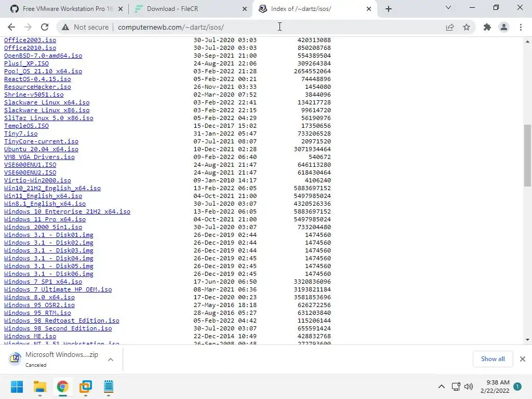Go back using the browser back arrow
This screenshot has width=532, height=399.
pyautogui.click(x=11, y=27)
